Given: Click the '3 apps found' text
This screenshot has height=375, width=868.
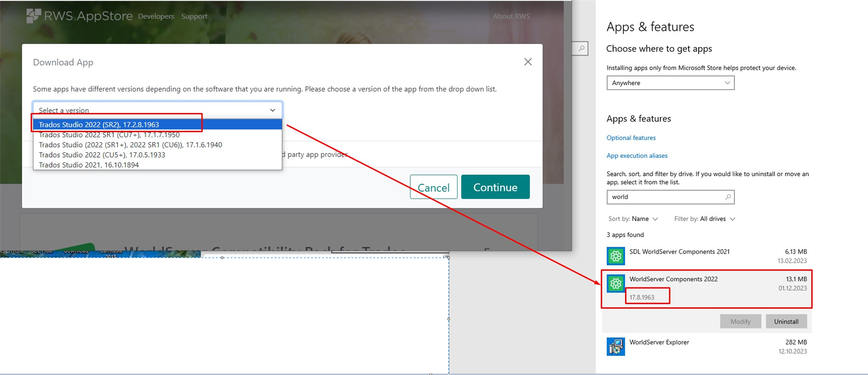Looking at the screenshot, I should (625, 235).
